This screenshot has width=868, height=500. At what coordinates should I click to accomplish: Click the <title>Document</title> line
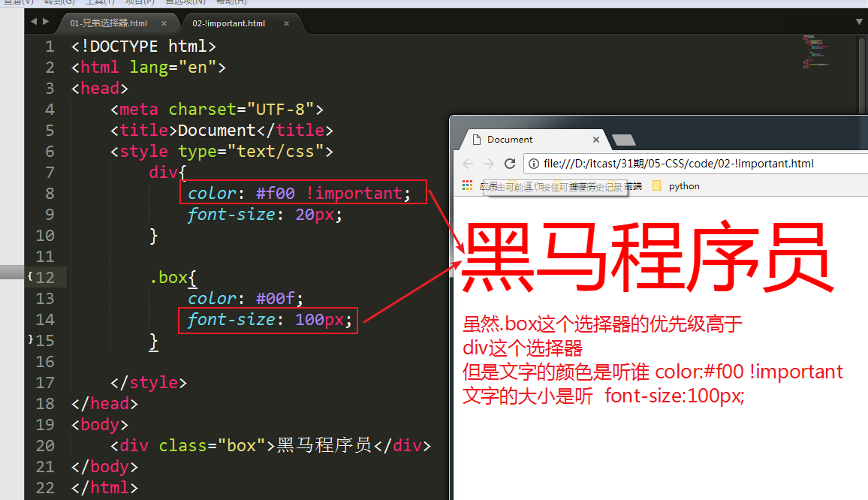pos(222,131)
